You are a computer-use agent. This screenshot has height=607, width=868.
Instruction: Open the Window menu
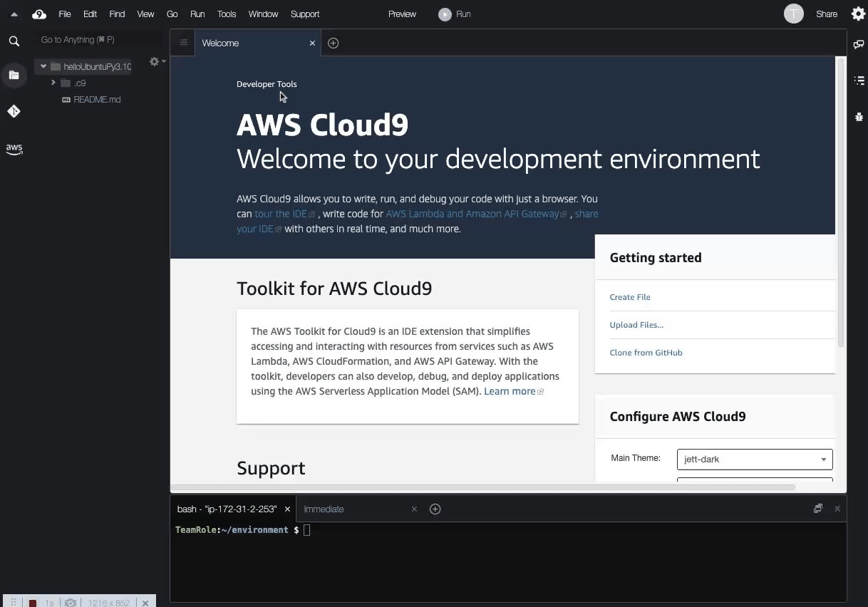click(263, 14)
